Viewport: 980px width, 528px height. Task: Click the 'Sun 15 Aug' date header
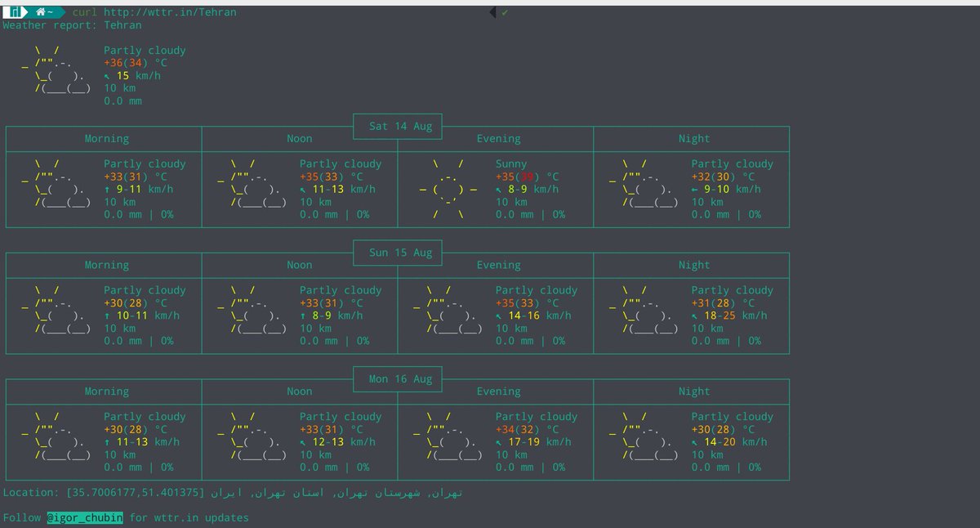(400, 253)
